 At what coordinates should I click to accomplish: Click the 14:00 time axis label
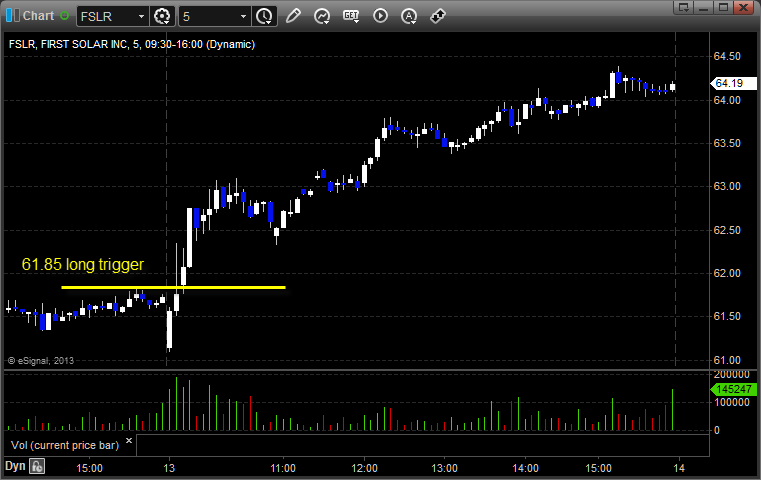[x=526, y=468]
